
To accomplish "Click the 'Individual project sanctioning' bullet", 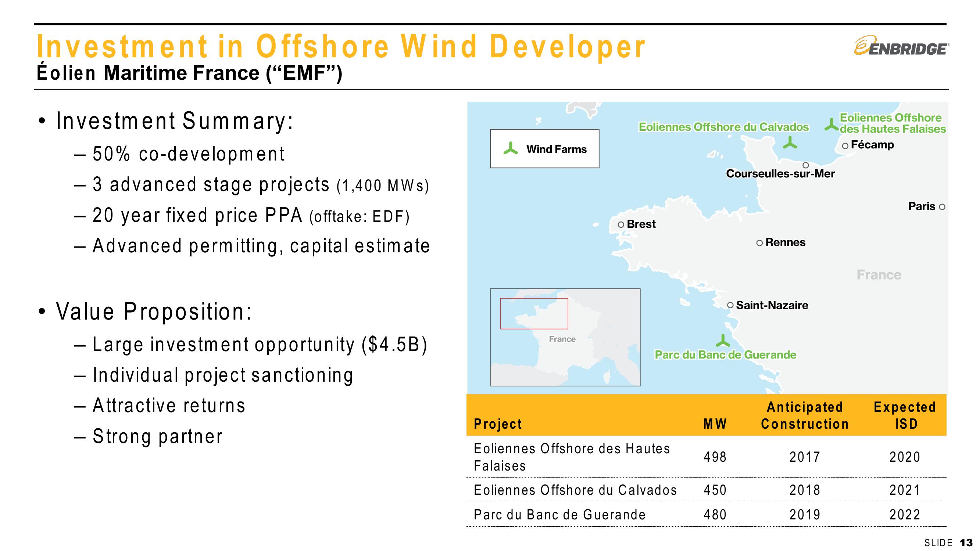I will tap(223, 375).
